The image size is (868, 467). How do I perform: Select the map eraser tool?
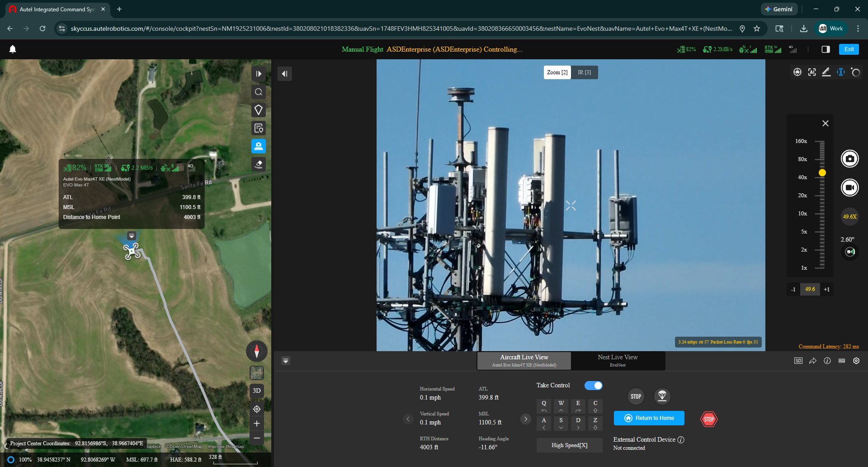pyautogui.click(x=259, y=164)
